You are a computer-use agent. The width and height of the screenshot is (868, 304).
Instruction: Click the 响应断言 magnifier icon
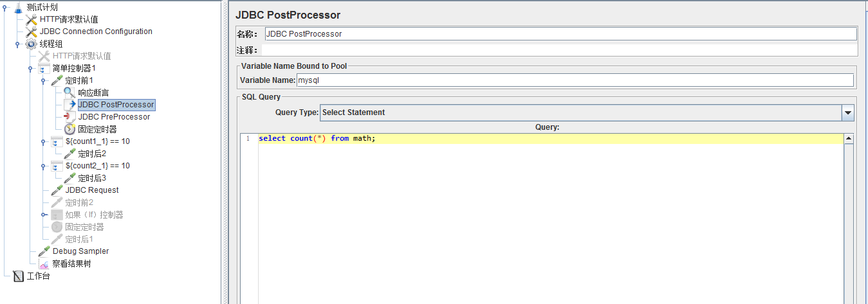(69, 93)
